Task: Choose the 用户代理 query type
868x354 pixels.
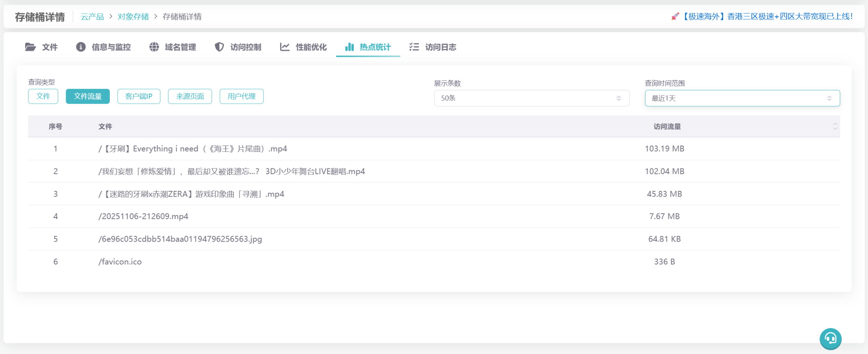Action: pyautogui.click(x=241, y=96)
